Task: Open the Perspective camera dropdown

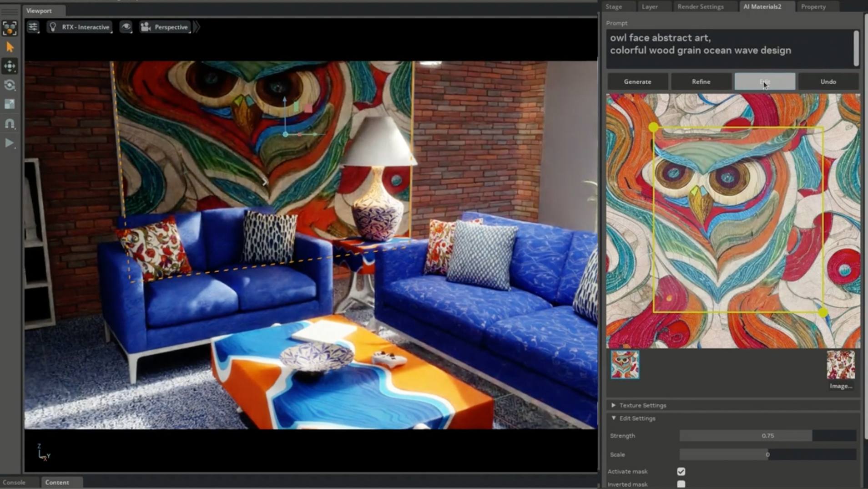Action: point(165,27)
